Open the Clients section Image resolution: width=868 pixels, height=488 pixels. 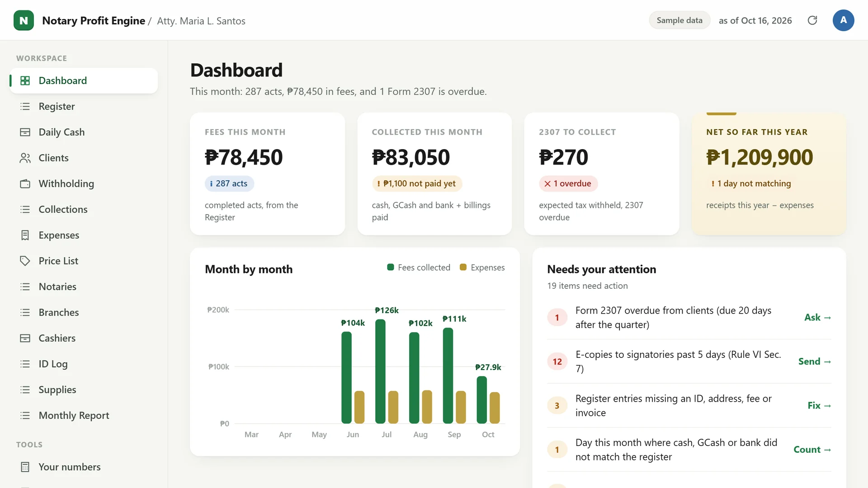(84, 158)
